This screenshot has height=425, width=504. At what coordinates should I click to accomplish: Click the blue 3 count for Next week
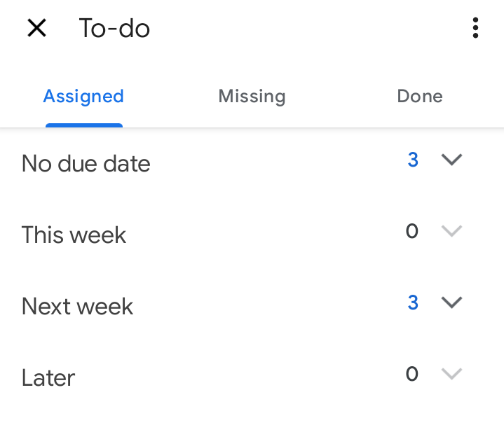[x=413, y=302]
